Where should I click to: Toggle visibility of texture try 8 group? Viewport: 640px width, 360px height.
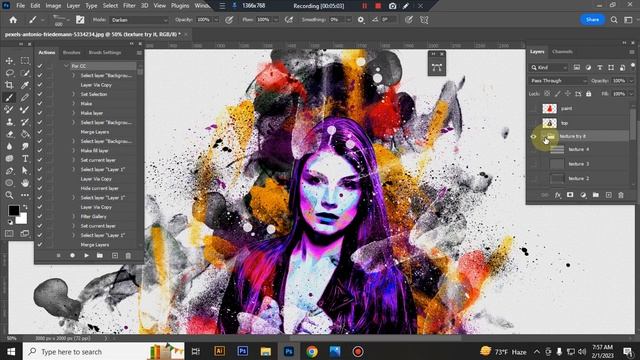click(533, 136)
